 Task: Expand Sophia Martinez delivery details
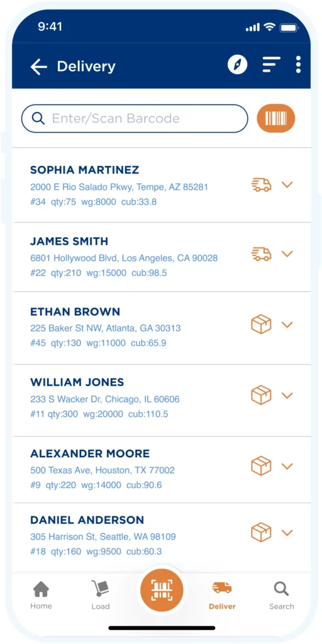(x=287, y=184)
